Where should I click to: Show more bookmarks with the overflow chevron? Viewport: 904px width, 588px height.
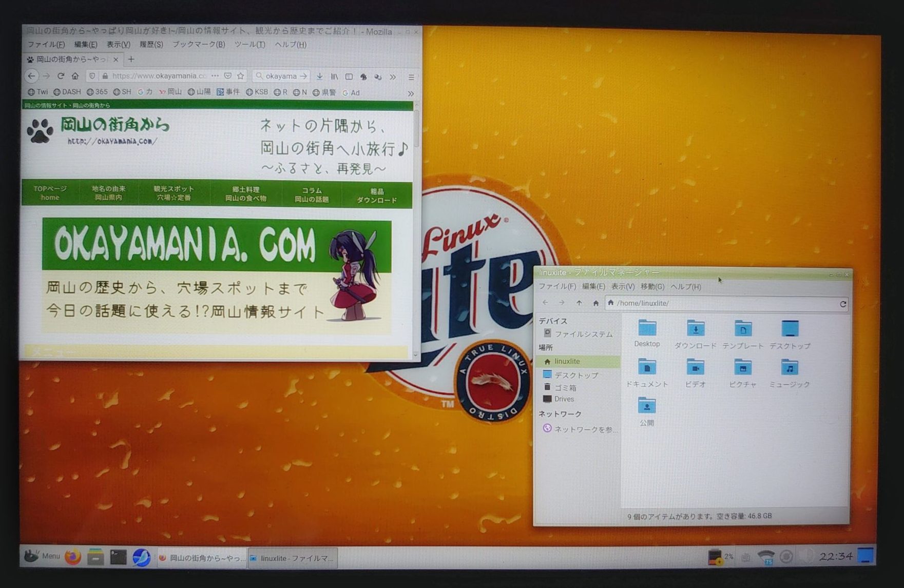point(410,93)
